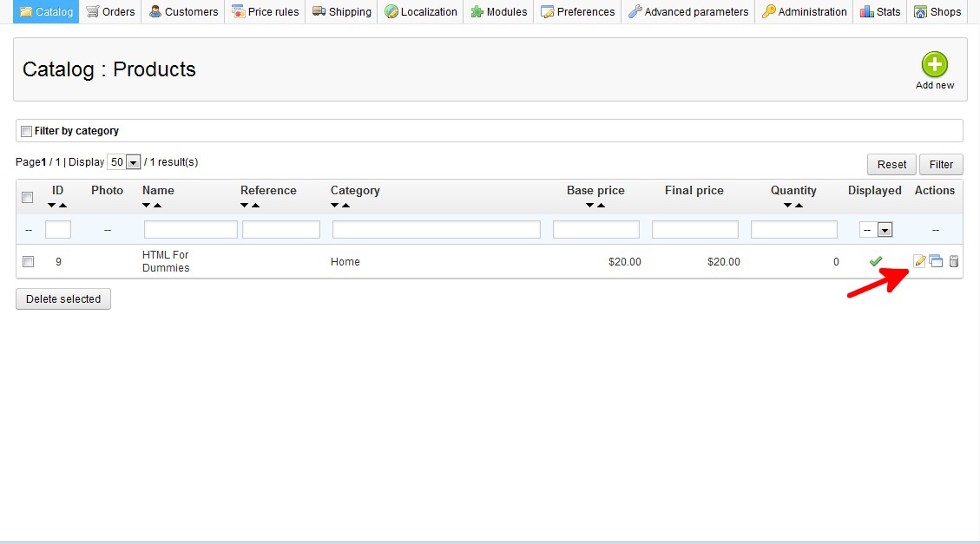Go to Advanced parameters tab
The image size is (980, 544).
tap(688, 12)
